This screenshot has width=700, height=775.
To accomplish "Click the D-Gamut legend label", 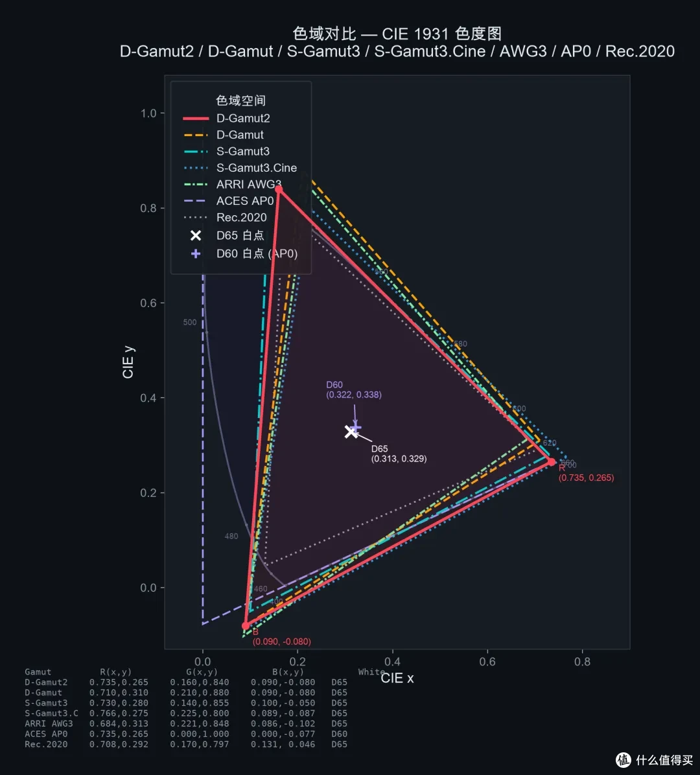I will [x=240, y=134].
